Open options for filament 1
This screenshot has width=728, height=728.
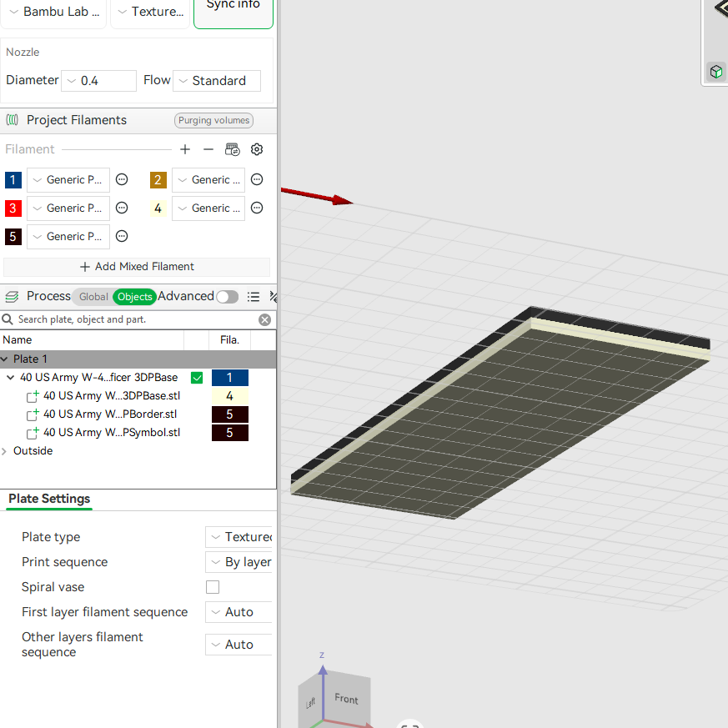tap(122, 179)
